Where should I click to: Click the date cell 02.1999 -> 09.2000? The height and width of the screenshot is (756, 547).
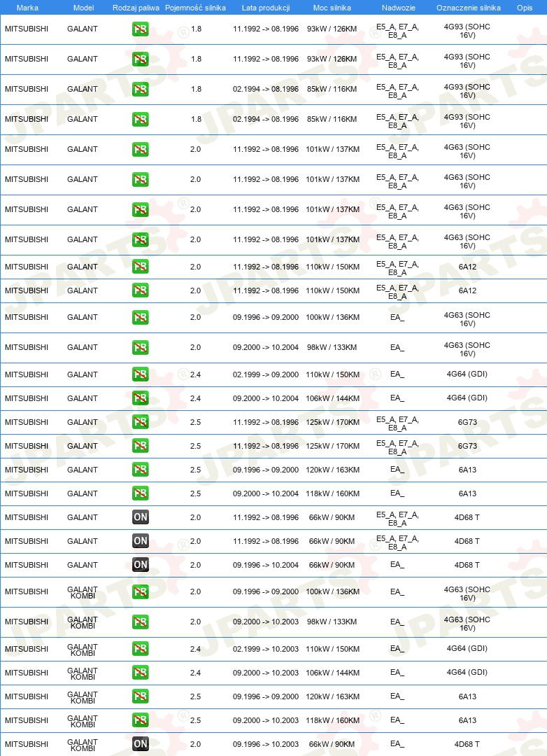pos(266,374)
